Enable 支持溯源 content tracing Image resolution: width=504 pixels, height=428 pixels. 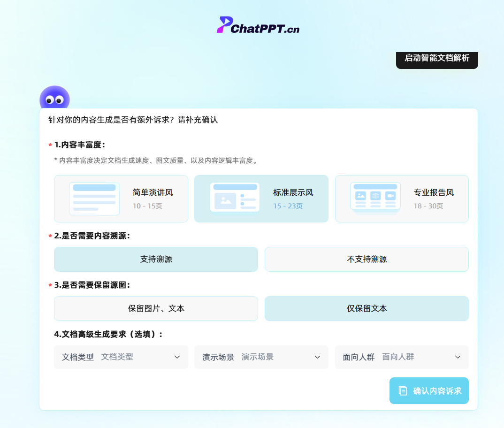pyautogui.click(x=156, y=259)
